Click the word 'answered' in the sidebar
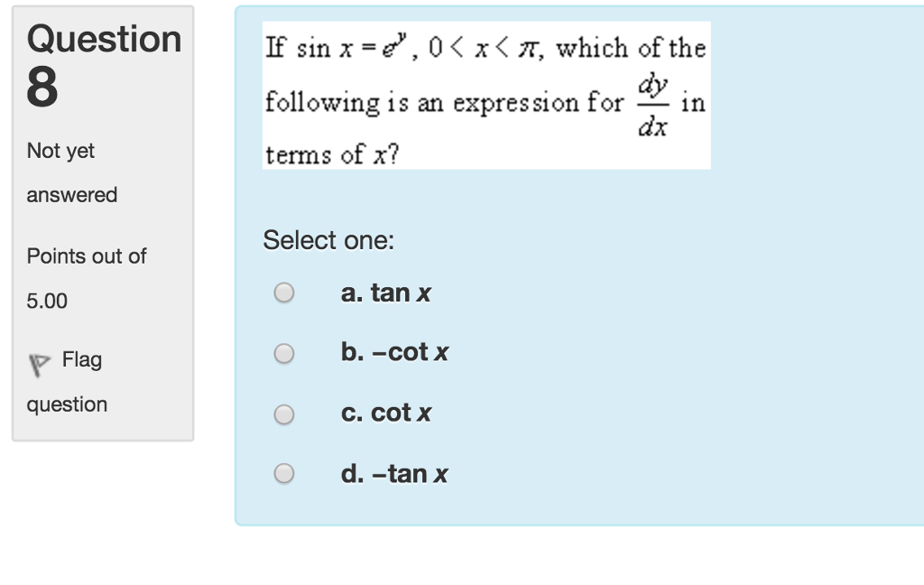The width and height of the screenshot is (924, 585). coord(72,195)
